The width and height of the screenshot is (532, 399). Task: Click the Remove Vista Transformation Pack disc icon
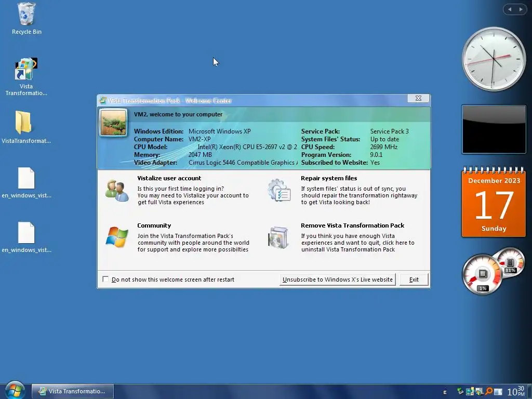pyautogui.click(x=278, y=237)
